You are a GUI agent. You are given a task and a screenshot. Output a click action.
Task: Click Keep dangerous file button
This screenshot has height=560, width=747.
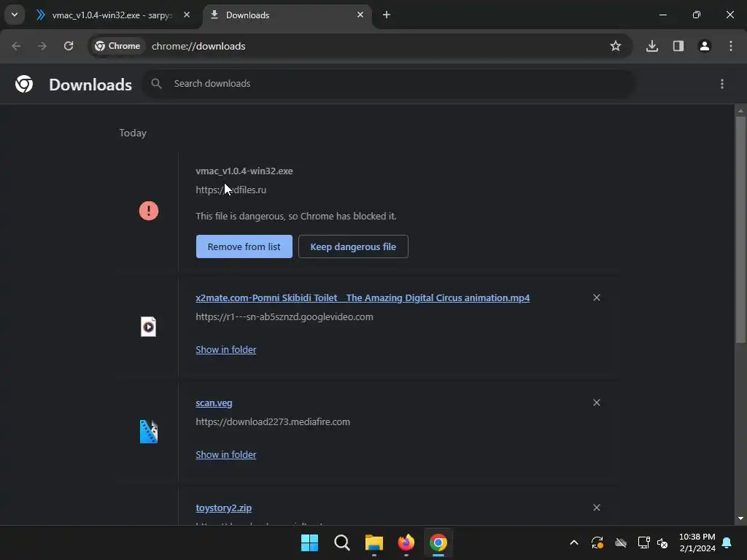(x=353, y=246)
